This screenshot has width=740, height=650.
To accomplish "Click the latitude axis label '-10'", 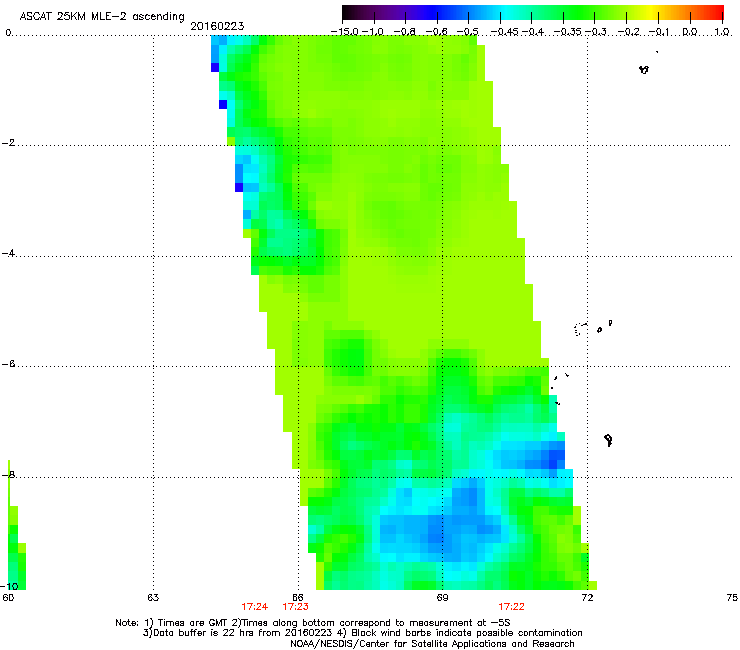I will click(x=9, y=586).
